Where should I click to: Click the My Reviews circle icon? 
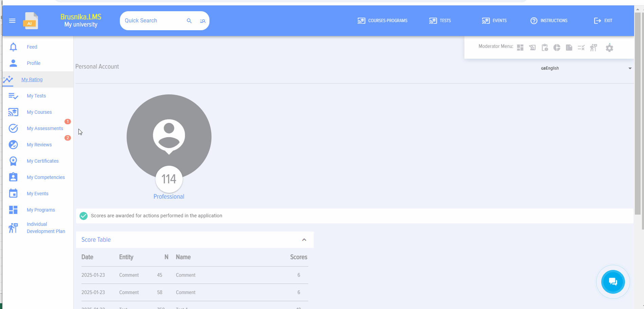click(x=13, y=145)
